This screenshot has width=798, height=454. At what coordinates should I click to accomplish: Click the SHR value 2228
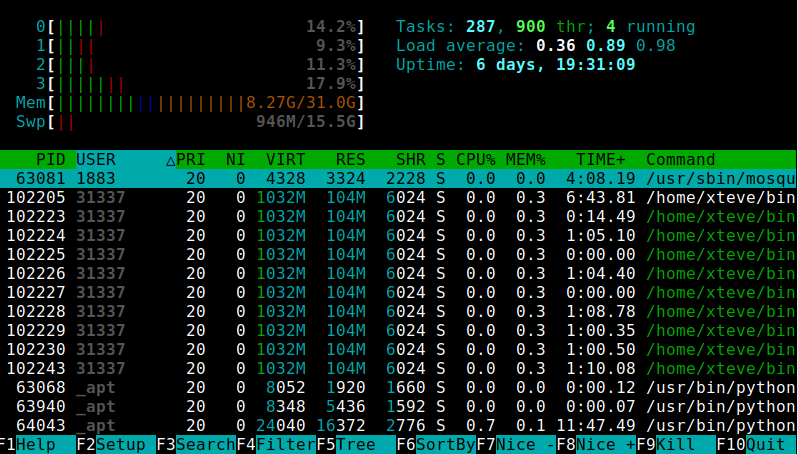[x=405, y=179]
